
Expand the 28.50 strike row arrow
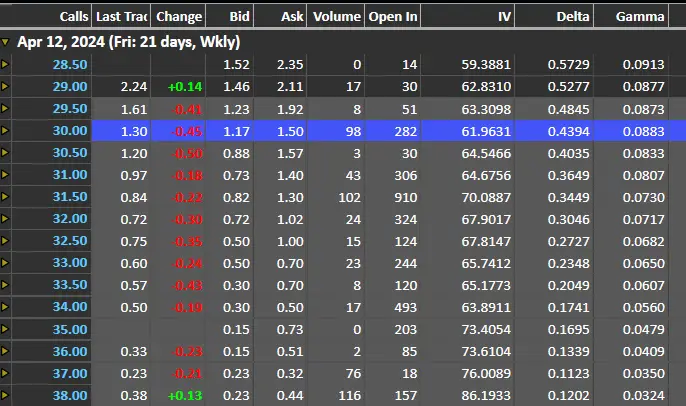5,65
